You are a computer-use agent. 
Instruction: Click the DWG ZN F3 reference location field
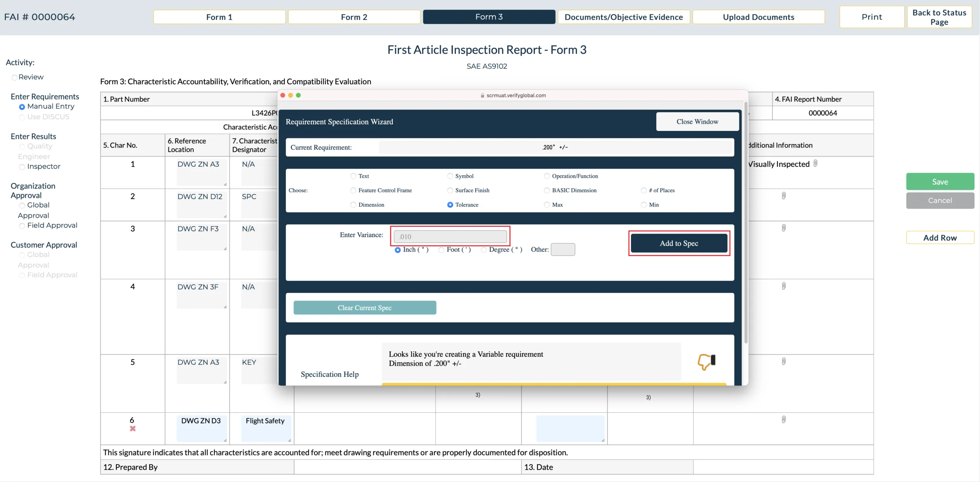coord(201,237)
